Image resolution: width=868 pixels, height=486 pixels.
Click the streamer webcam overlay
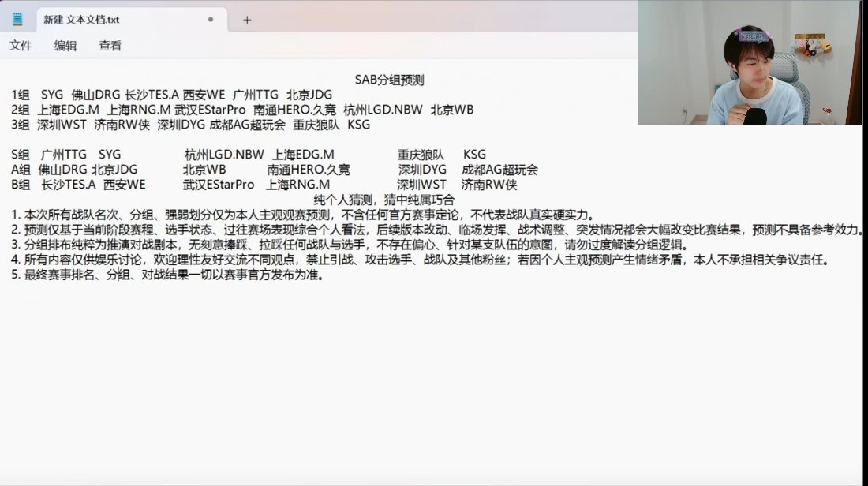[750, 62]
